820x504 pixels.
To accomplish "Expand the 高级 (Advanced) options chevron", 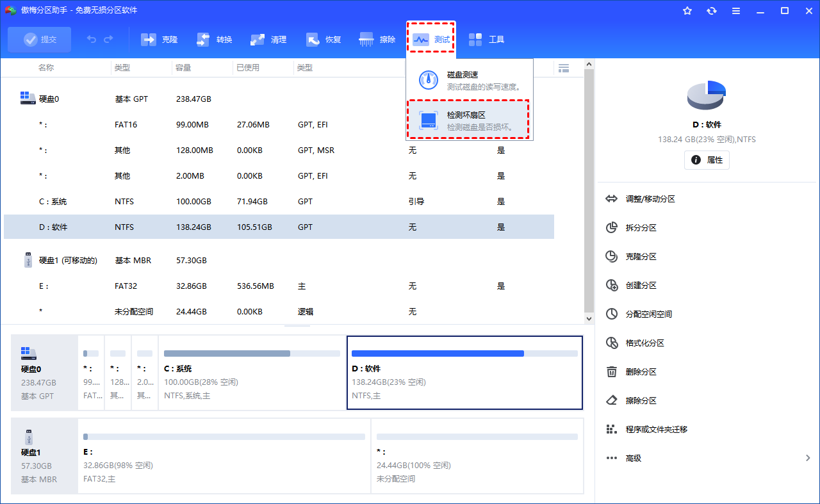I will [x=808, y=458].
